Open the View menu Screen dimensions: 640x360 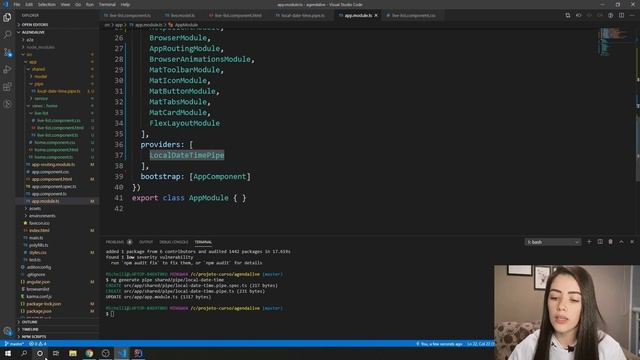(x=65, y=4)
